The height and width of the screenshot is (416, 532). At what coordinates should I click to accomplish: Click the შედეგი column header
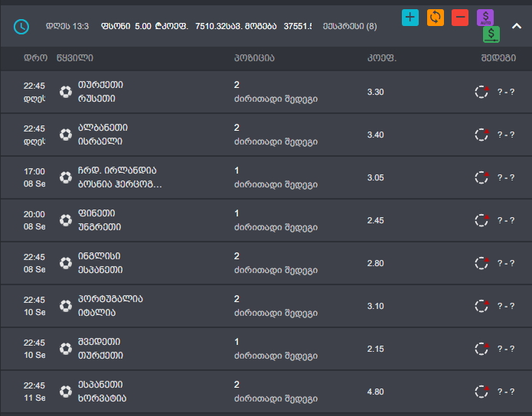click(498, 58)
